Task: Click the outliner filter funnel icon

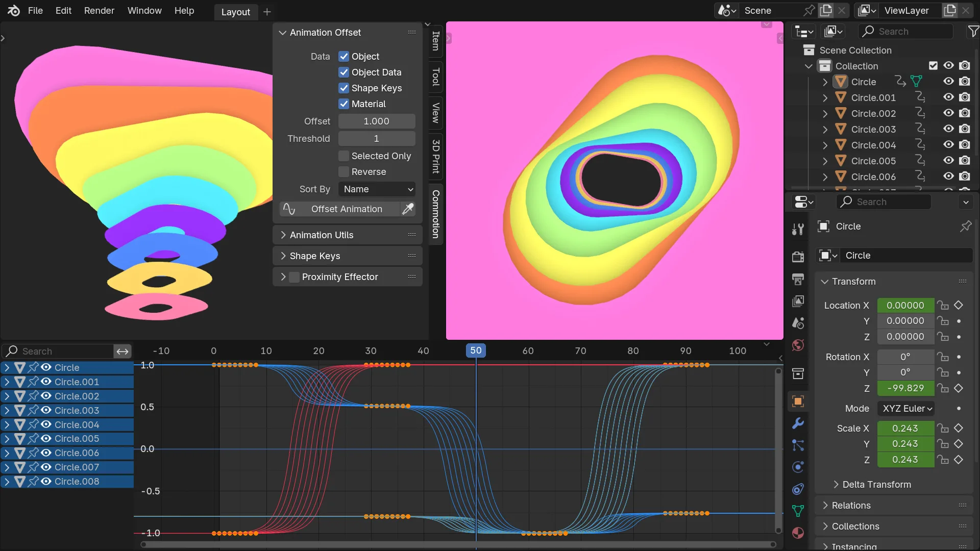Action: click(973, 31)
